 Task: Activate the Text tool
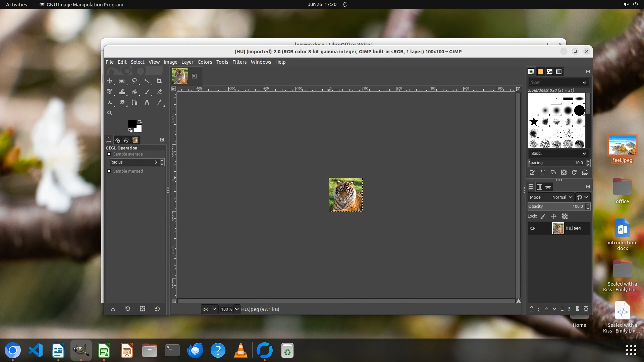click(x=147, y=102)
